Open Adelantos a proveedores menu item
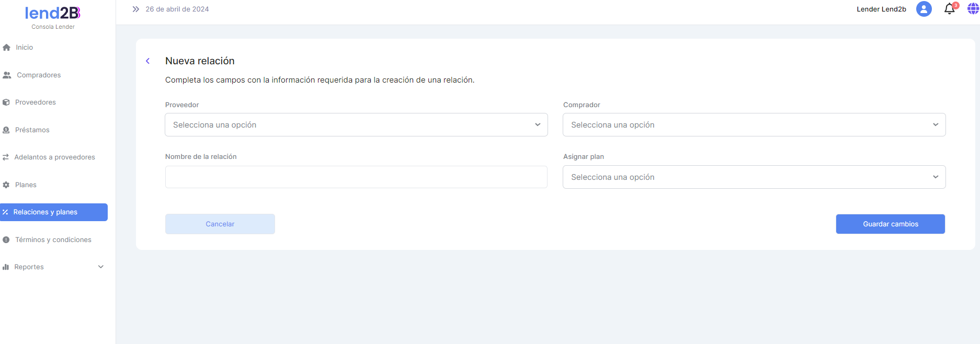Viewport: 980px width, 344px height. tap(54, 157)
